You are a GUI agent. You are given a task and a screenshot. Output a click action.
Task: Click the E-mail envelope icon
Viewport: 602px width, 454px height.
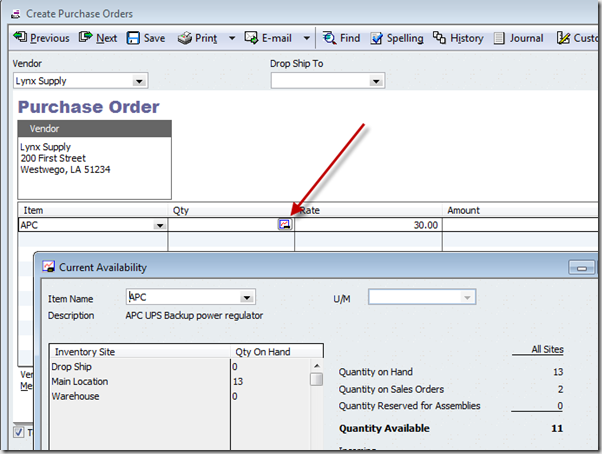[251, 38]
